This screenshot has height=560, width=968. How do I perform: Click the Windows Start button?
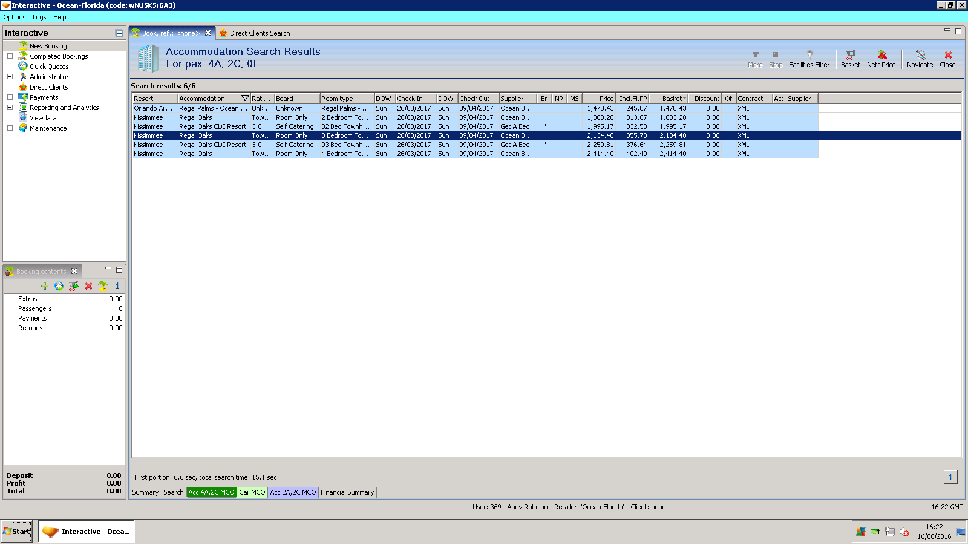click(x=16, y=532)
